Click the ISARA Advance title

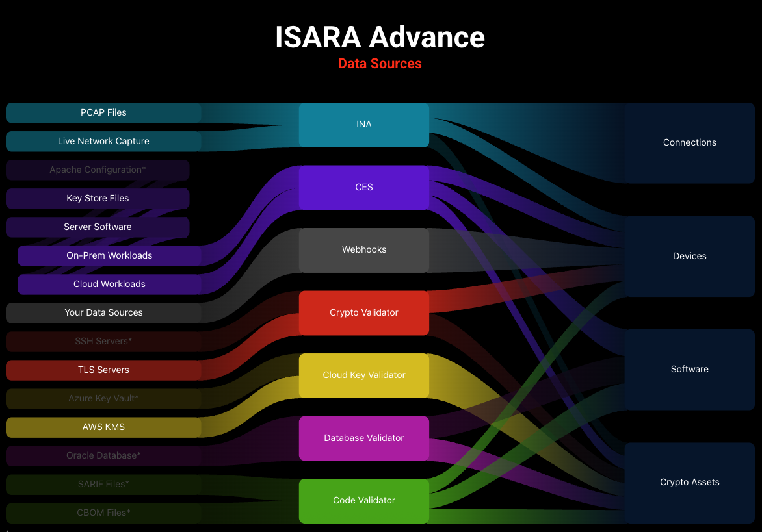pyautogui.click(x=380, y=37)
